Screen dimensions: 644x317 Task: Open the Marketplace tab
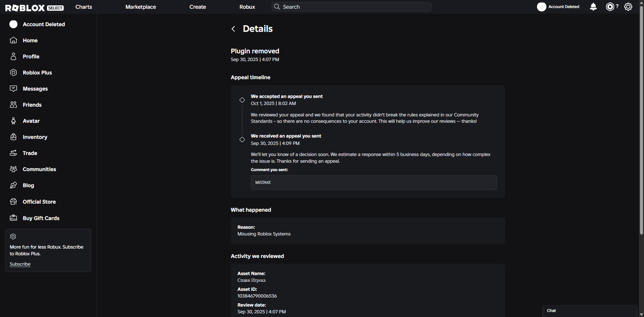[141, 7]
